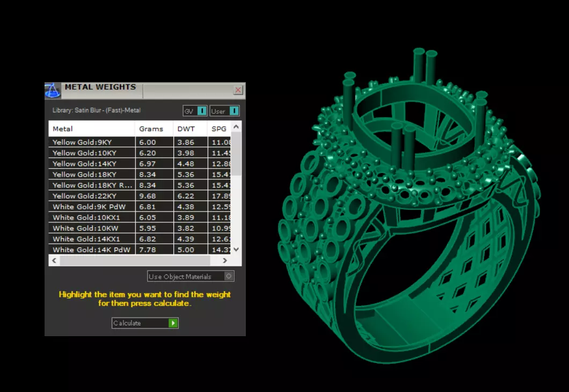Click DWT value 4.48 for 14KY

pyautogui.click(x=186, y=164)
